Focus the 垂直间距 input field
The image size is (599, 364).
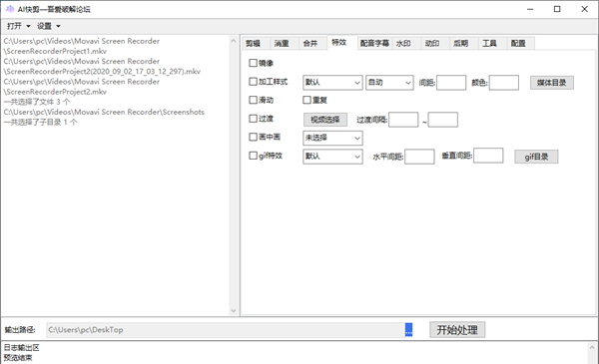click(488, 156)
